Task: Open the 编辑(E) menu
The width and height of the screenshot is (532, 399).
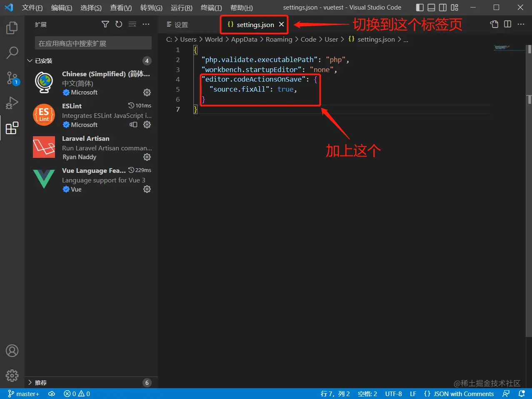Action: point(62,7)
